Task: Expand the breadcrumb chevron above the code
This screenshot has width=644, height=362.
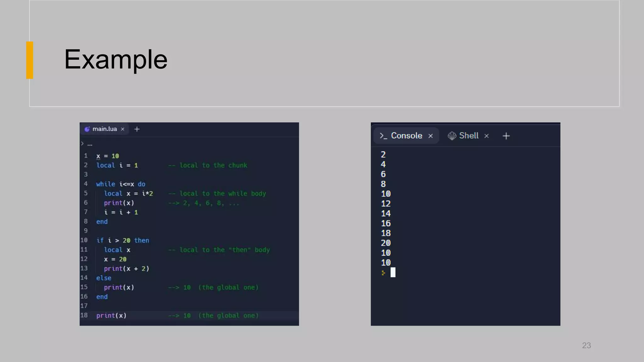Action: coord(82,144)
